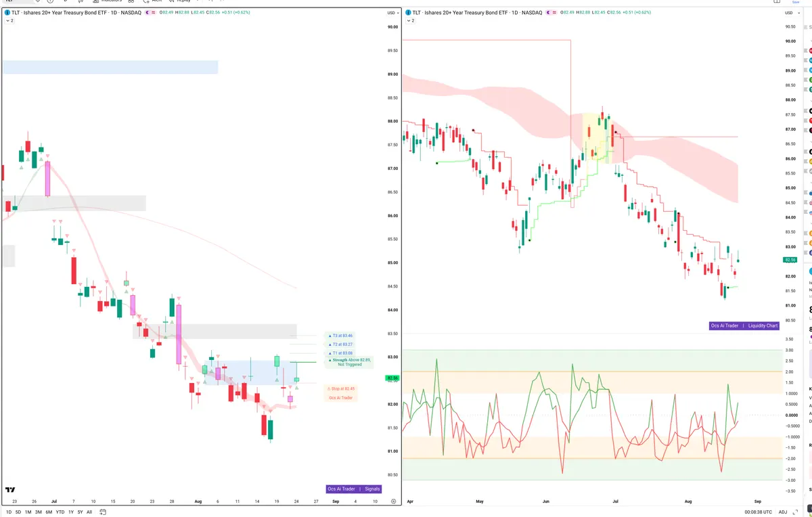The image size is (812, 517).
Task: Click the Strength Above 82.89 Not Triggered label
Action: [x=349, y=362]
